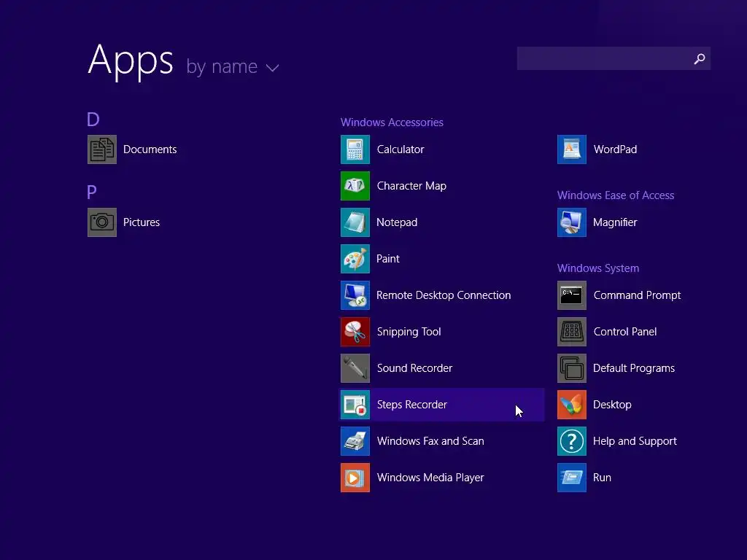Viewport: 747px width, 560px height.
Task: Open the Default Programs icon
Action: pos(572,368)
